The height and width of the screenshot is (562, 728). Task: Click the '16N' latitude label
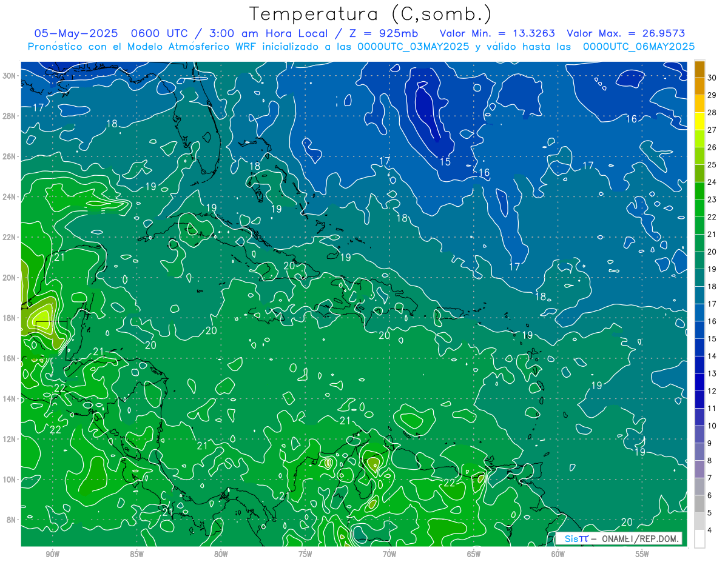(9, 358)
